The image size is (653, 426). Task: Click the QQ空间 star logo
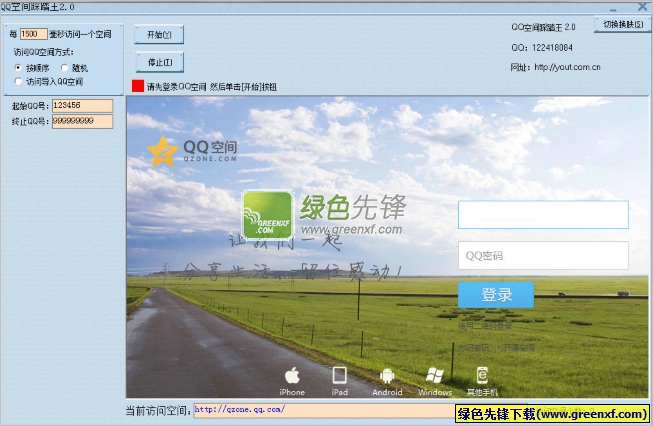click(x=163, y=152)
